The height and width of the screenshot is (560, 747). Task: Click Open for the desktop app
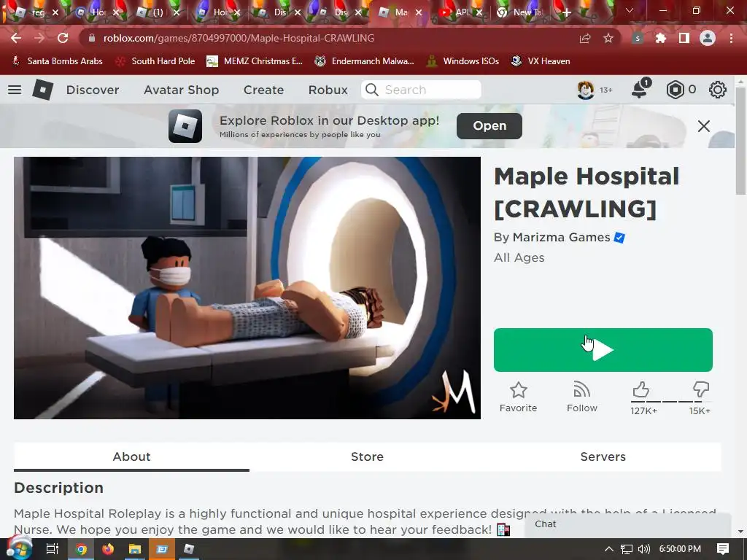coord(489,125)
